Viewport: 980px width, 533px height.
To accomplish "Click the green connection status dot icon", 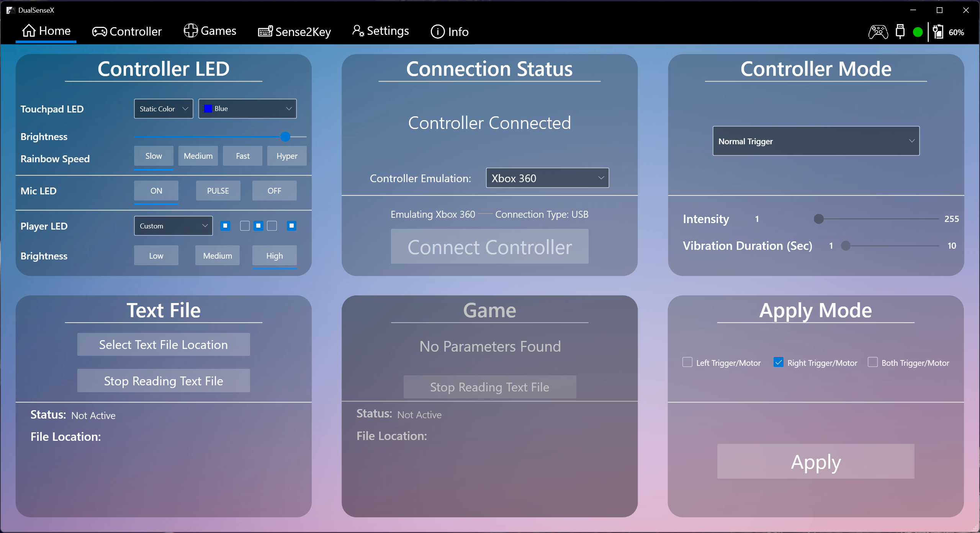I will point(916,31).
